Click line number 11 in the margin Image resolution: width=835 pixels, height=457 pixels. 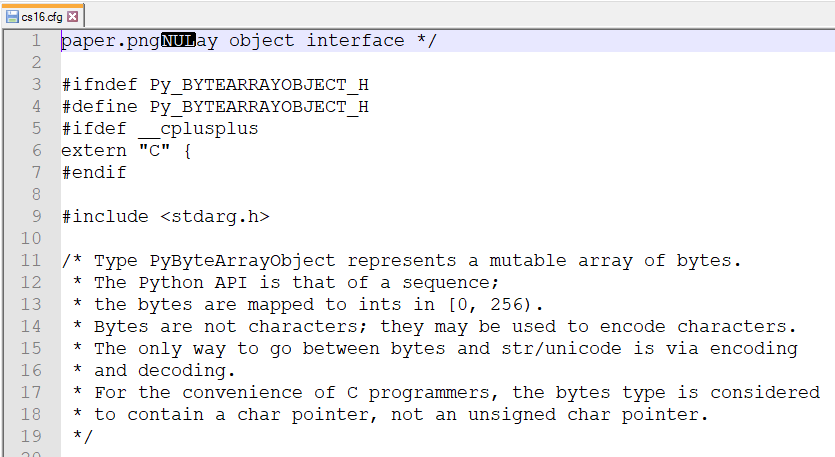click(x=30, y=260)
